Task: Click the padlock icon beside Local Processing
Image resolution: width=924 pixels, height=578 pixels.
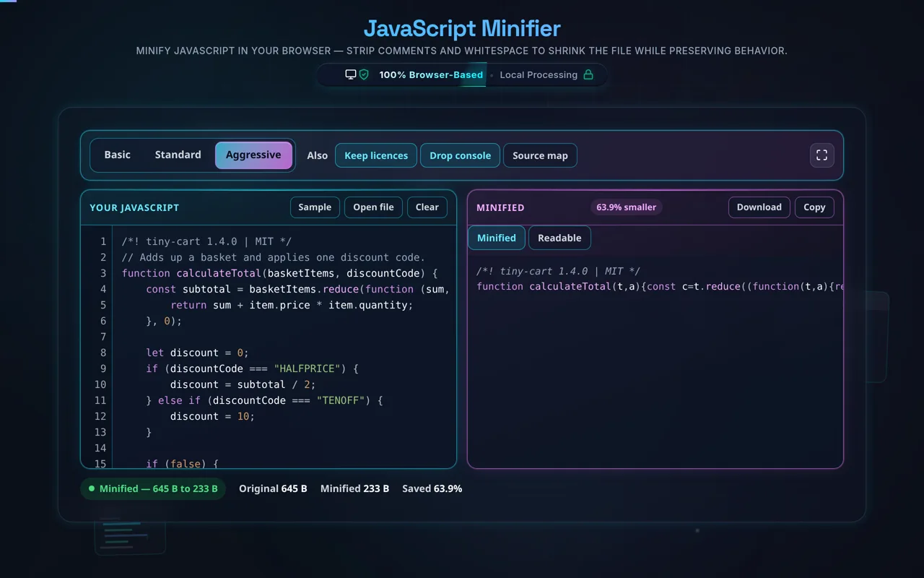Action: pos(588,74)
